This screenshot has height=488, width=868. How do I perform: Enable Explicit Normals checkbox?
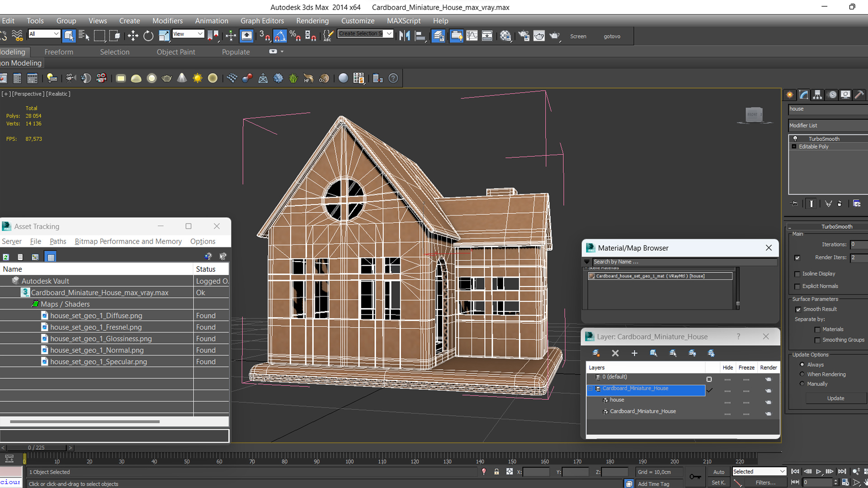click(797, 286)
